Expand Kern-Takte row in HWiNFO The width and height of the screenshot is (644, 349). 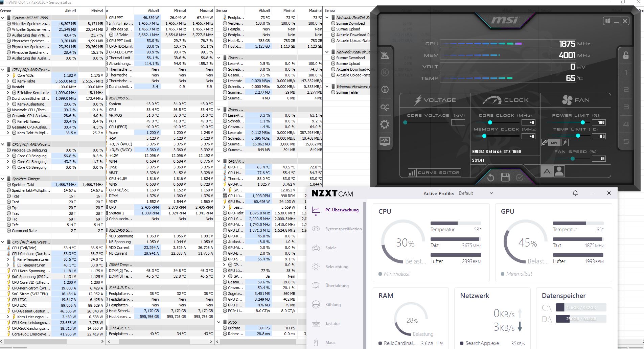point(8,81)
